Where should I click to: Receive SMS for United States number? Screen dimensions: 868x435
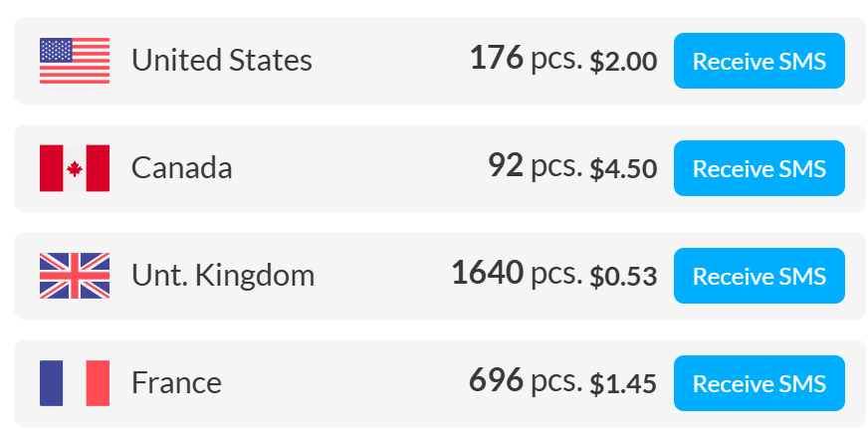click(759, 61)
